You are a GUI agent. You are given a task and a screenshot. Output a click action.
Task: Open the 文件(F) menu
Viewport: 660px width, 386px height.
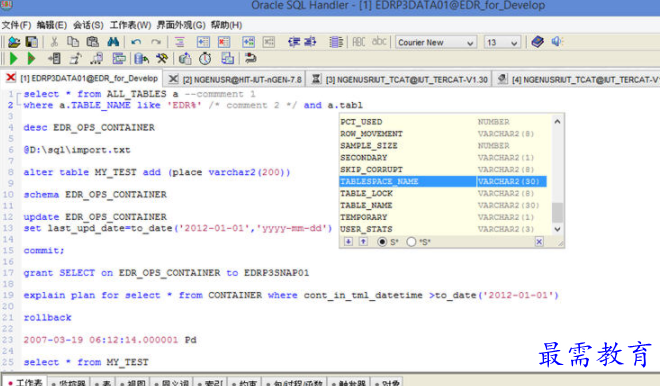16,25
